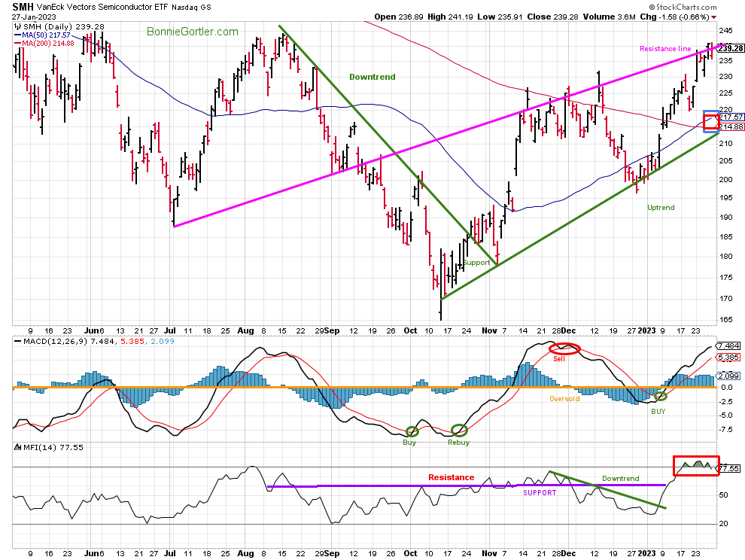This screenshot has height=560, width=745.
Task: Click the 7.484 MACD axis tag
Action: (728, 345)
